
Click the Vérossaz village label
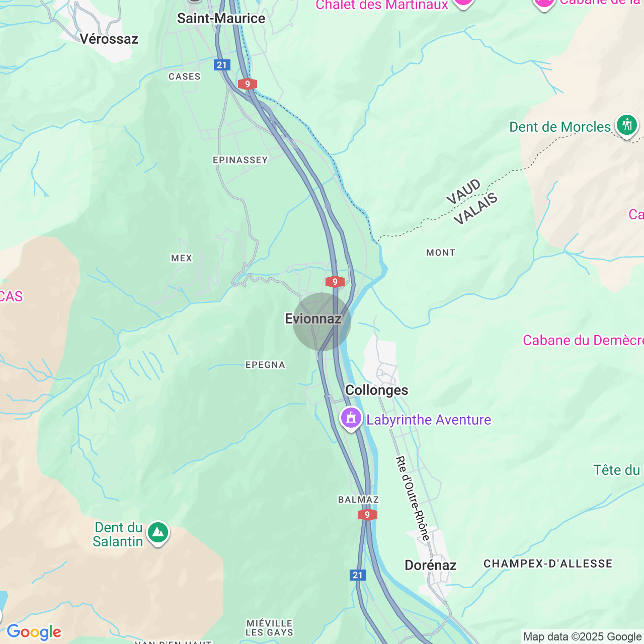click(109, 39)
